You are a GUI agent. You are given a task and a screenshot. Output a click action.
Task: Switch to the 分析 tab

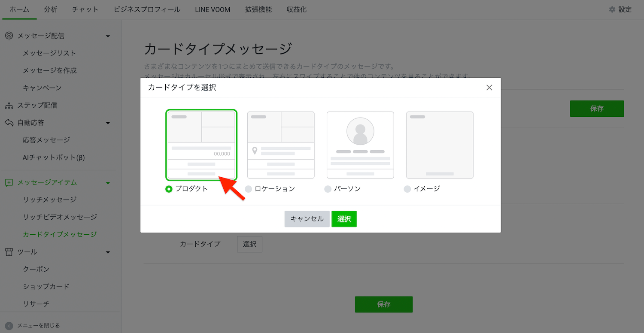pos(50,9)
